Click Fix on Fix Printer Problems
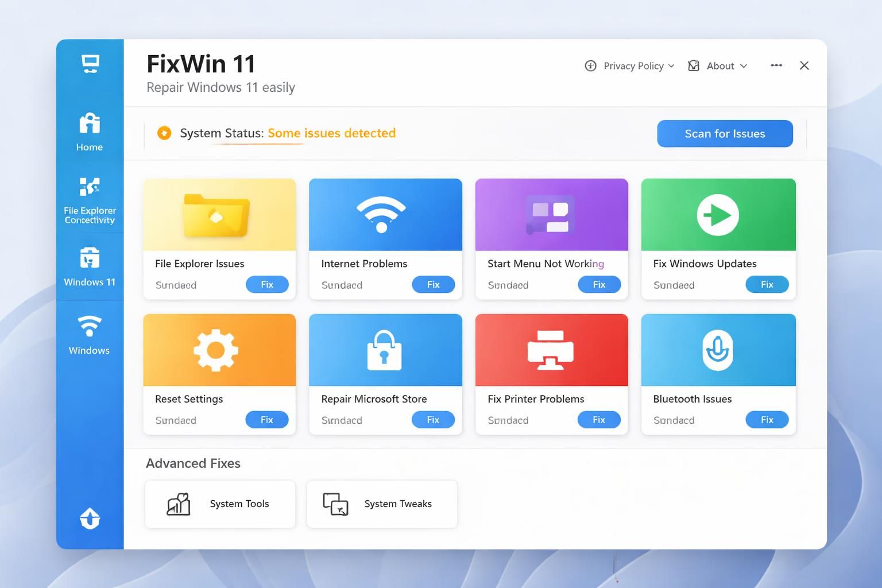882x588 pixels. pyautogui.click(x=599, y=420)
